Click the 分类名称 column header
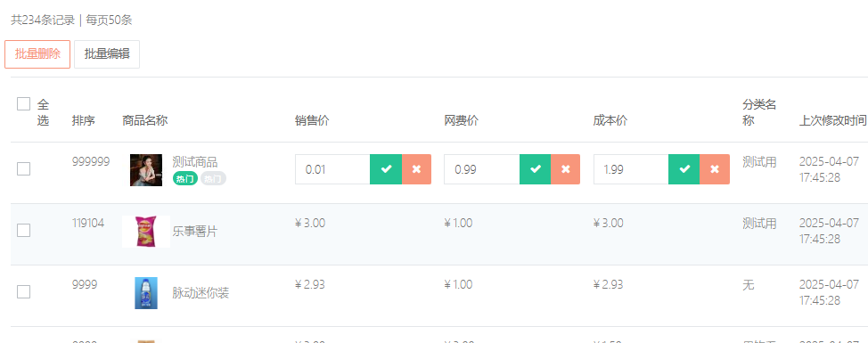Image resolution: width=868 pixels, height=343 pixels. point(759,112)
